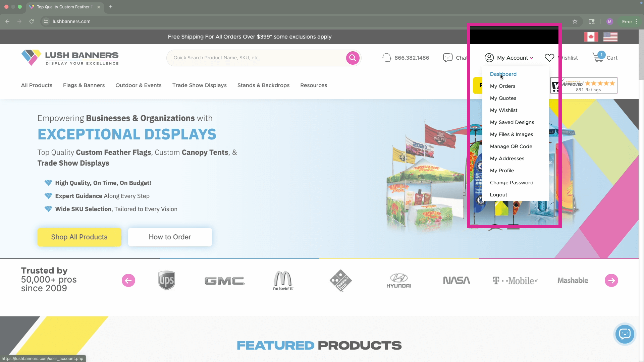Open the Trade Show Displays menu
The height and width of the screenshot is (362, 644).
coord(199,85)
